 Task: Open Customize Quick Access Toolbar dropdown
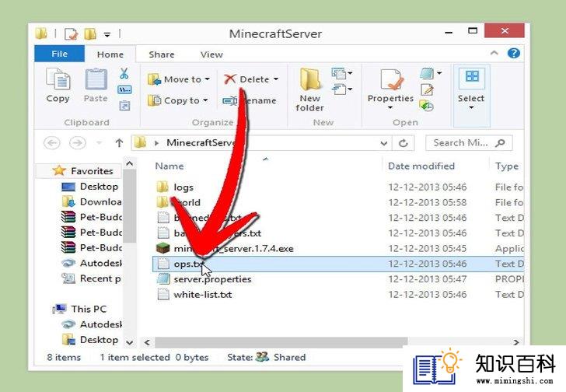pyautogui.click(x=107, y=34)
